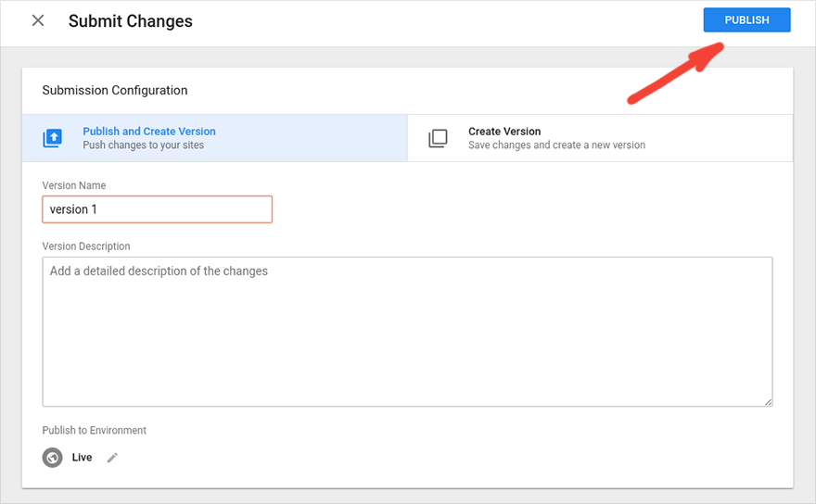Focus the Version Name input field

157,209
